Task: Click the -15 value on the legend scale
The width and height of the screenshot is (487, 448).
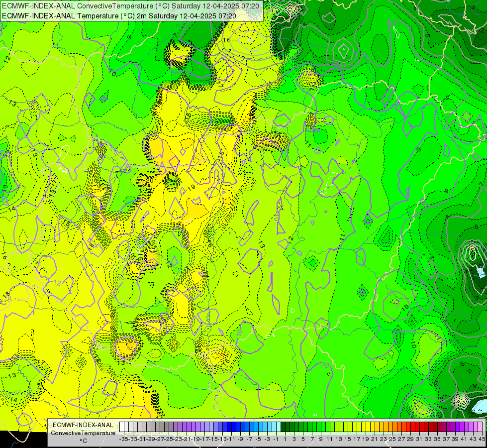Action: click(214, 439)
